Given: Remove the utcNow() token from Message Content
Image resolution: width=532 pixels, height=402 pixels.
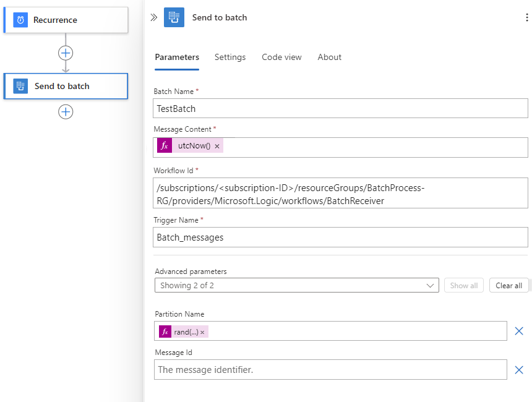Looking at the screenshot, I should click(x=216, y=145).
